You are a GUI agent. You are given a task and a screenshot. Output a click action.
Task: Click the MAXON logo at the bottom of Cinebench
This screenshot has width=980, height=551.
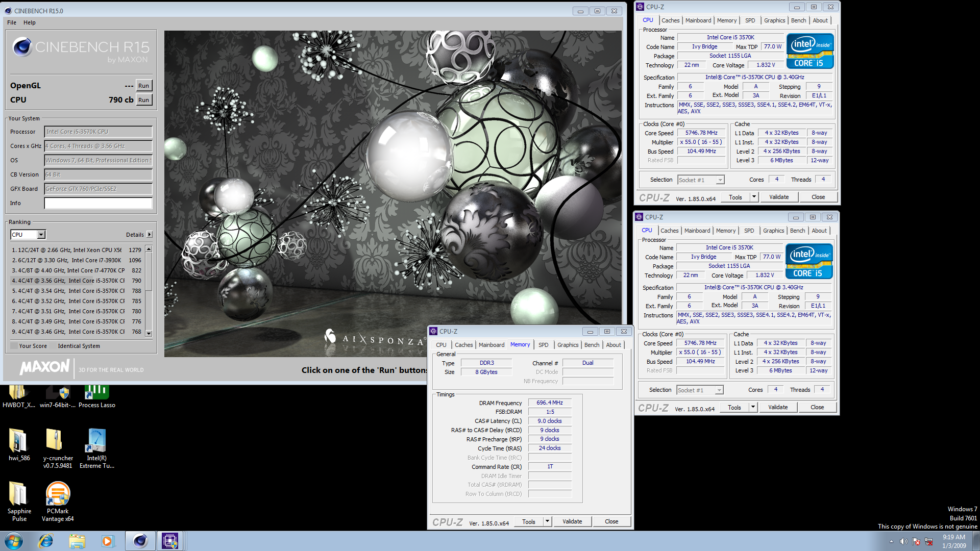(x=45, y=367)
